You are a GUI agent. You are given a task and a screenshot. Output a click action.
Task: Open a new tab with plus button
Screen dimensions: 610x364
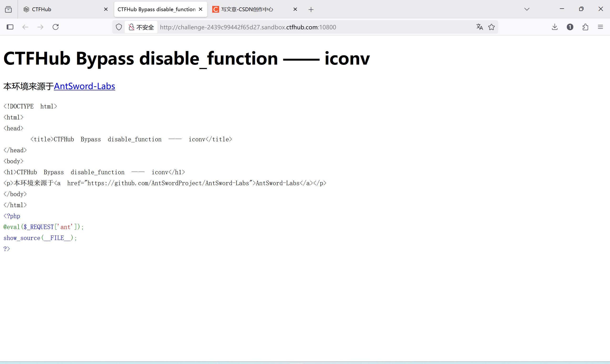pos(311,10)
